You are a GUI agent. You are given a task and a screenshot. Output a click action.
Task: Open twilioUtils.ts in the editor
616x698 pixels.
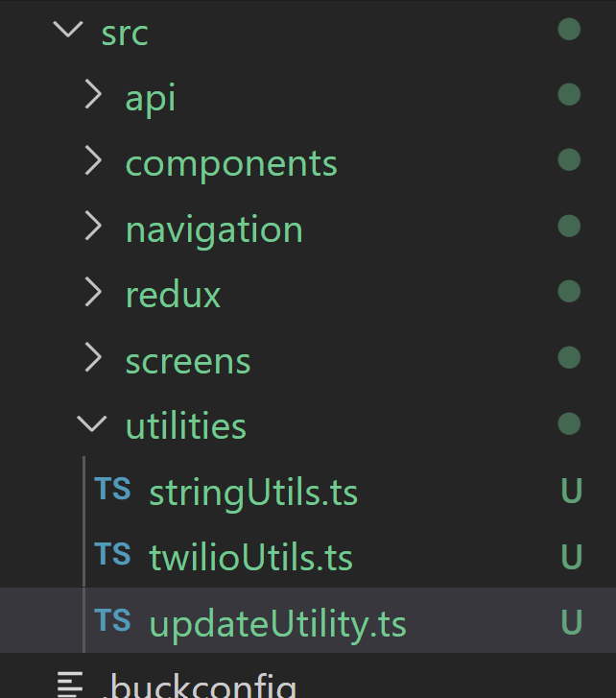(x=250, y=557)
